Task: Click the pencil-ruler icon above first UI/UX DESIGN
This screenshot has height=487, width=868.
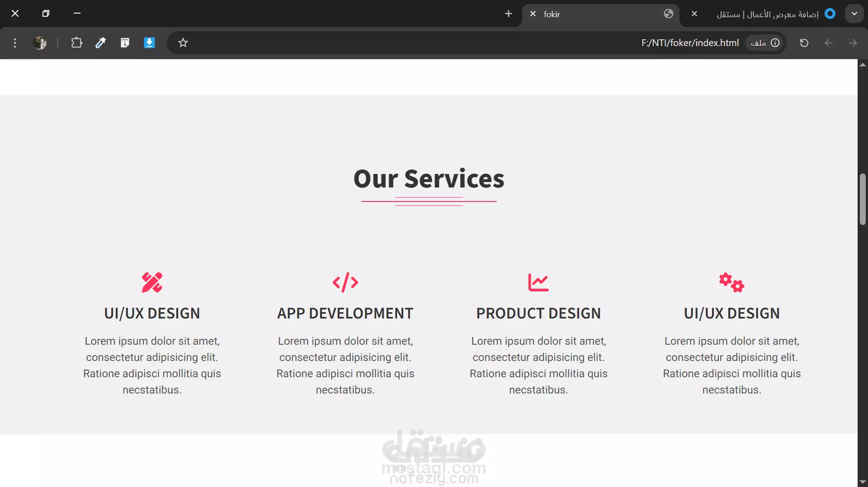Action: [152, 282]
